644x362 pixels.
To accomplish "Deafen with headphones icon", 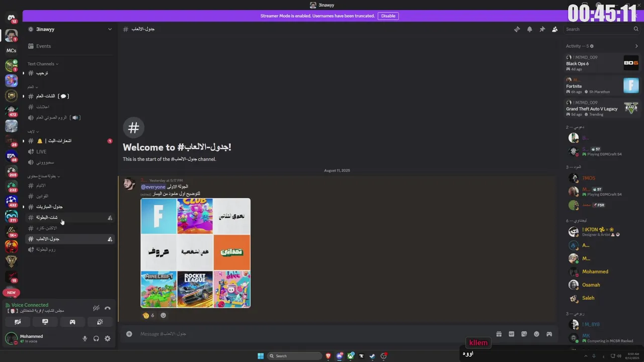I will (96, 339).
